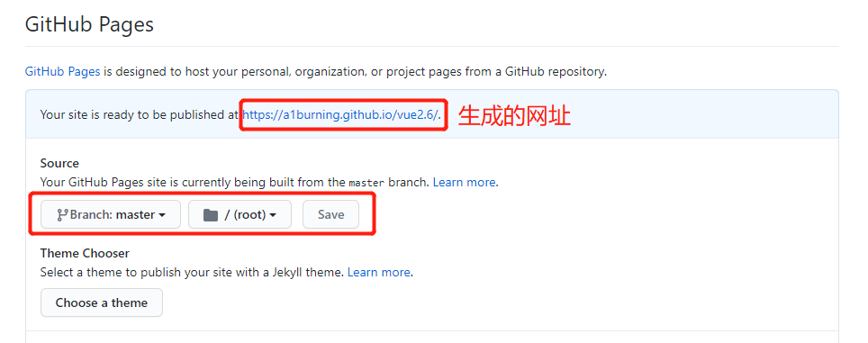Click 'currently being built from the' sentence text
This screenshot has width=868, height=343.
click(259, 182)
